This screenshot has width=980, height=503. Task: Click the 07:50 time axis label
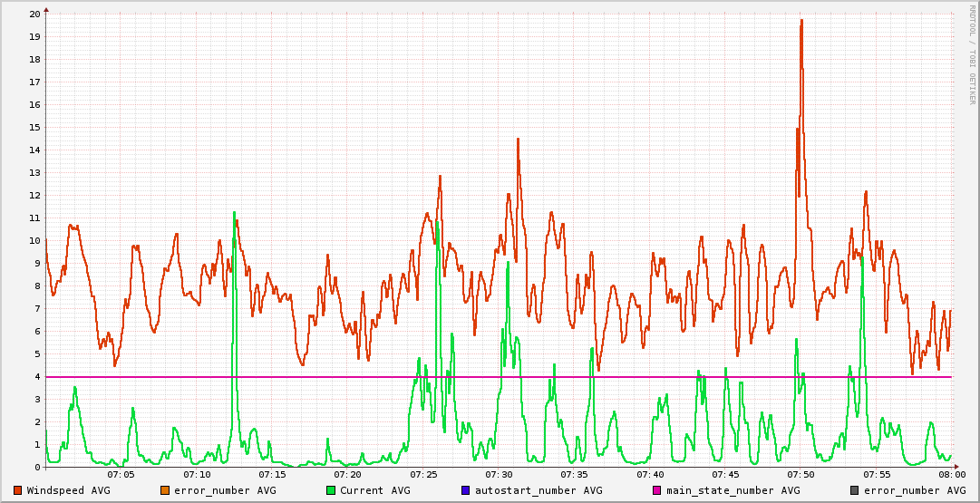click(801, 475)
